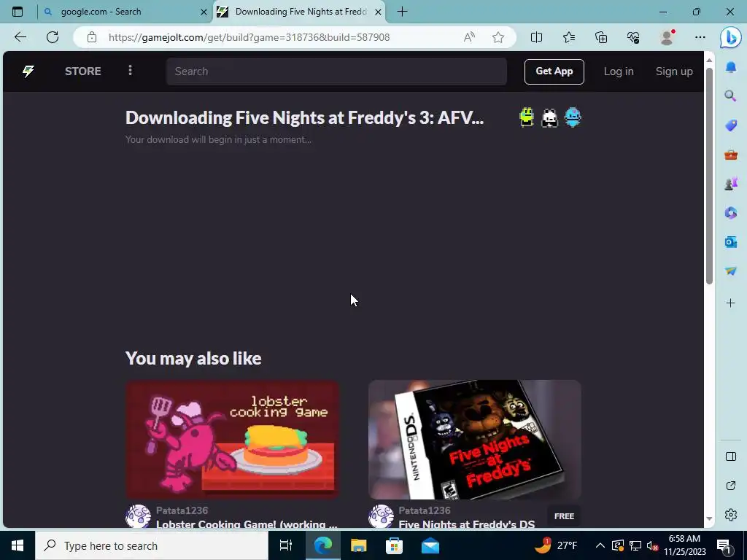Open the Game Jolt lightning logo home
Viewport: 747px width, 560px height.
(x=28, y=71)
